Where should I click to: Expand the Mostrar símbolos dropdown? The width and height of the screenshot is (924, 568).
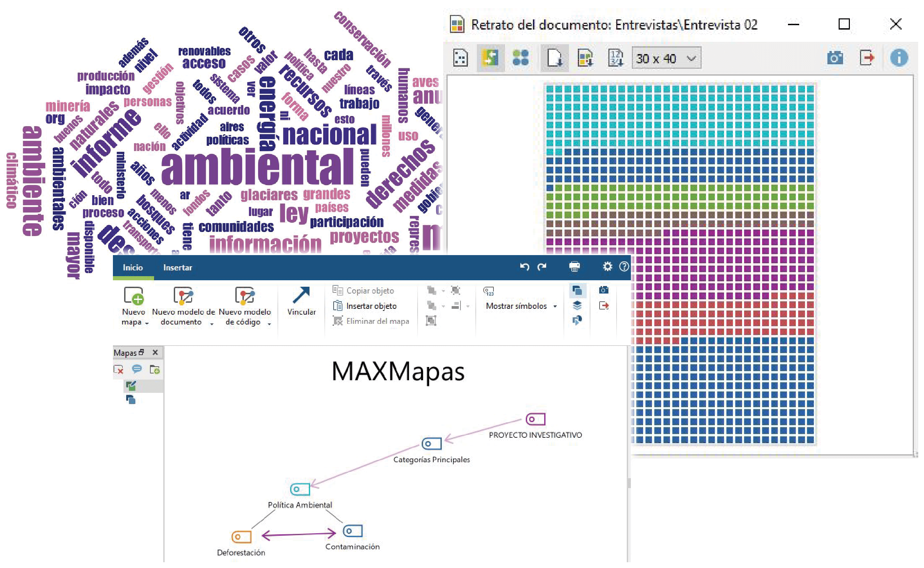555,306
